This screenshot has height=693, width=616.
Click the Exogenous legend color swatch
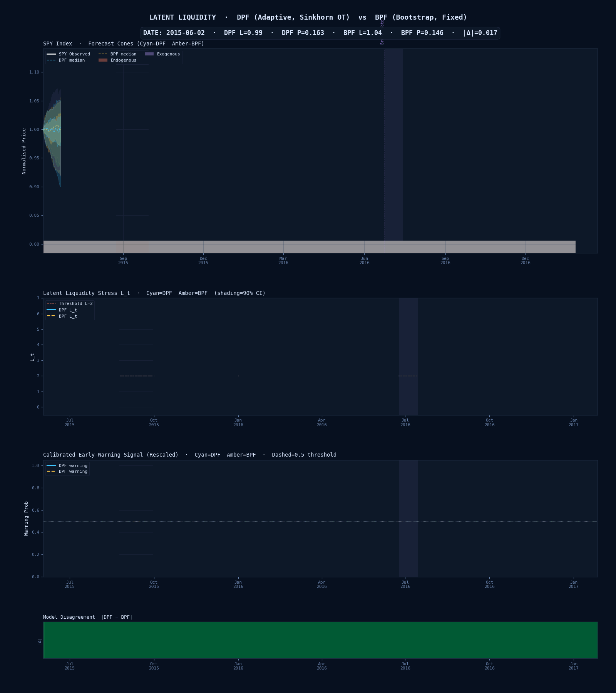[149, 54]
